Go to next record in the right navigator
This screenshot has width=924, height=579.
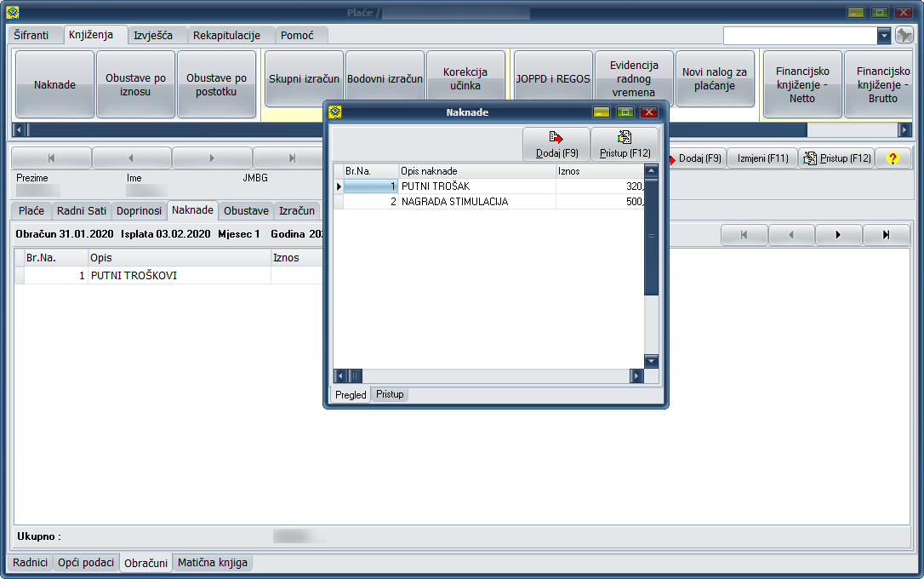click(x=839, y=235)
